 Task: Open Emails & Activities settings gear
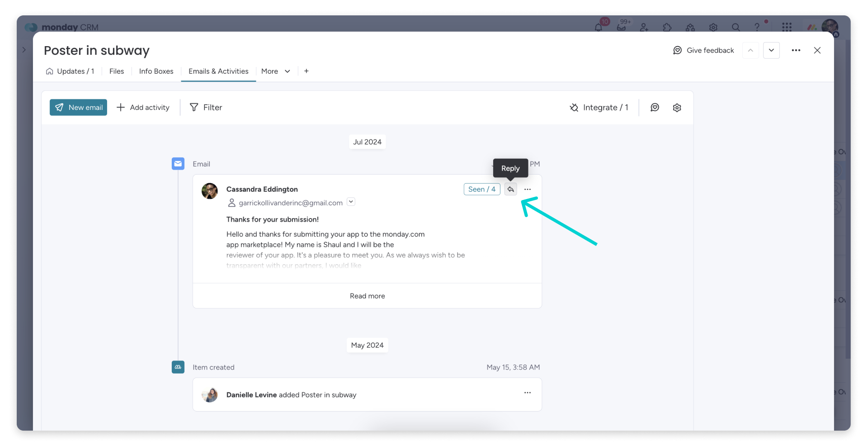[x=677, y=108]
